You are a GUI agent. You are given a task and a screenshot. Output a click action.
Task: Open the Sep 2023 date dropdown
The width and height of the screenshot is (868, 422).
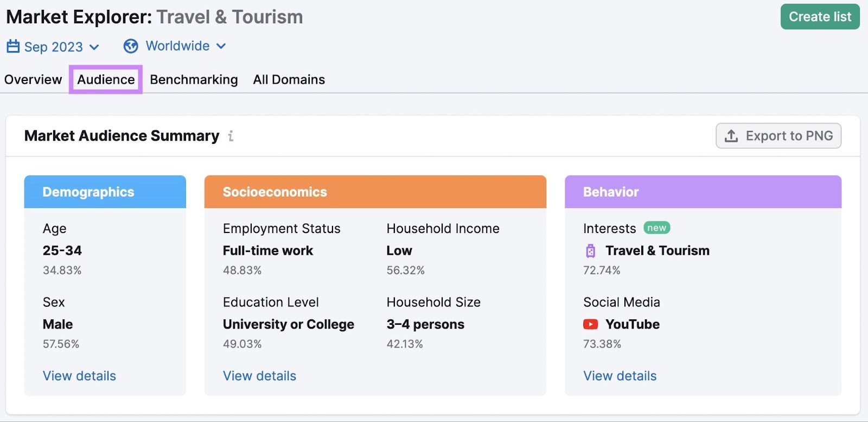pos(53,47)
